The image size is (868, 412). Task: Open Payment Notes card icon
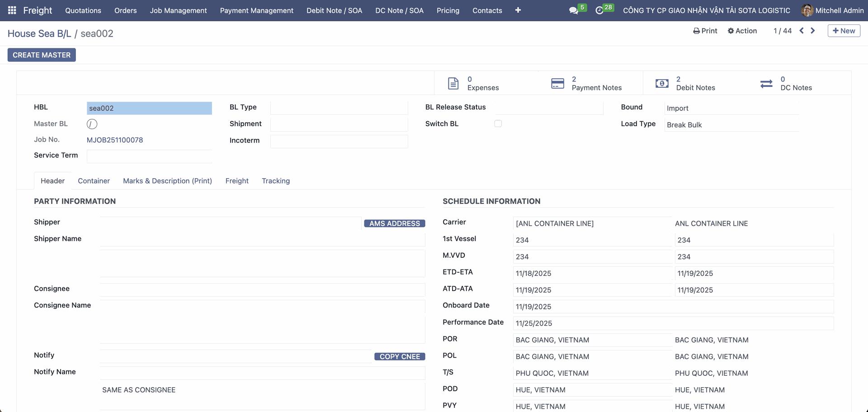click(x=557, y=84)
